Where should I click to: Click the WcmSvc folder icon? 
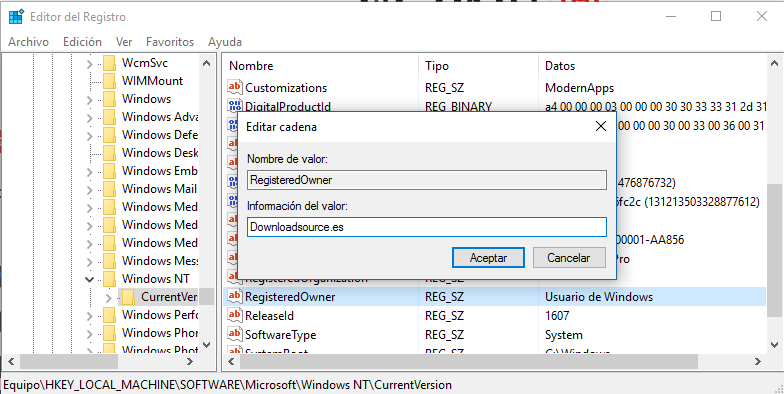[x=110, y=63]
